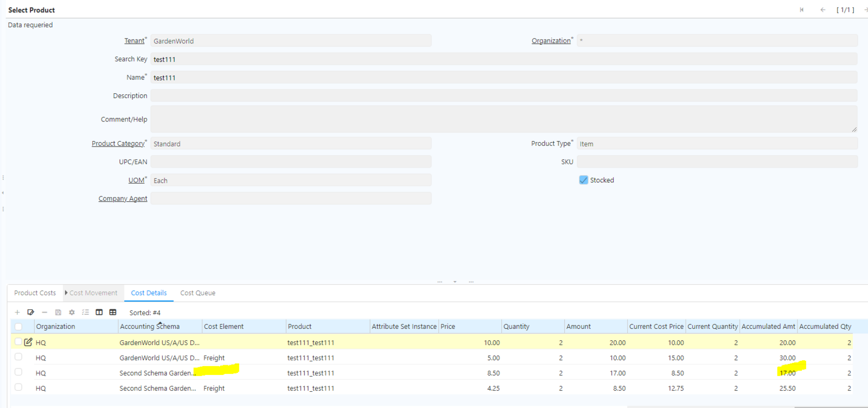Click the first record navigation icon
Image resolution: width=868 pixels, height=408 pixels.
[802, 10]
